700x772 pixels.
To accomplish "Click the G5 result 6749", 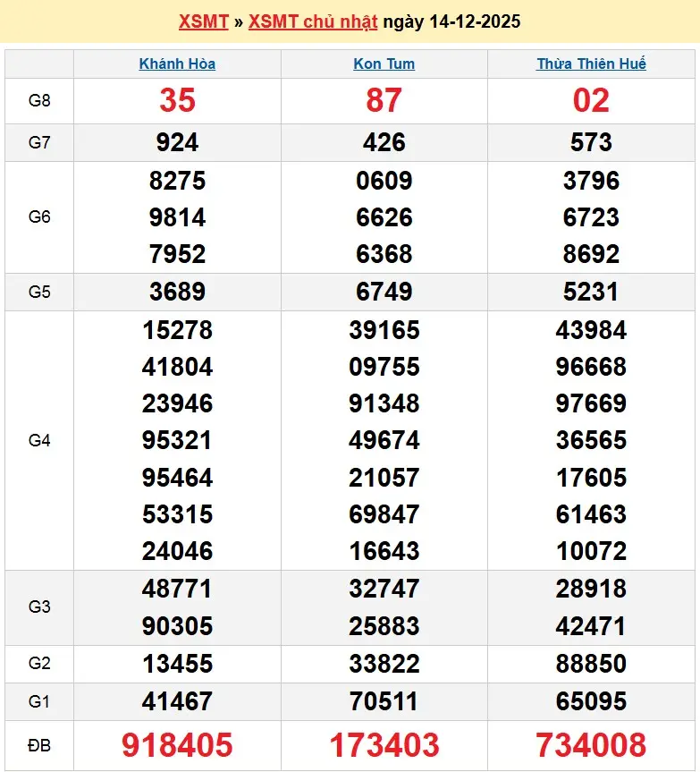I will click(384, 292).
